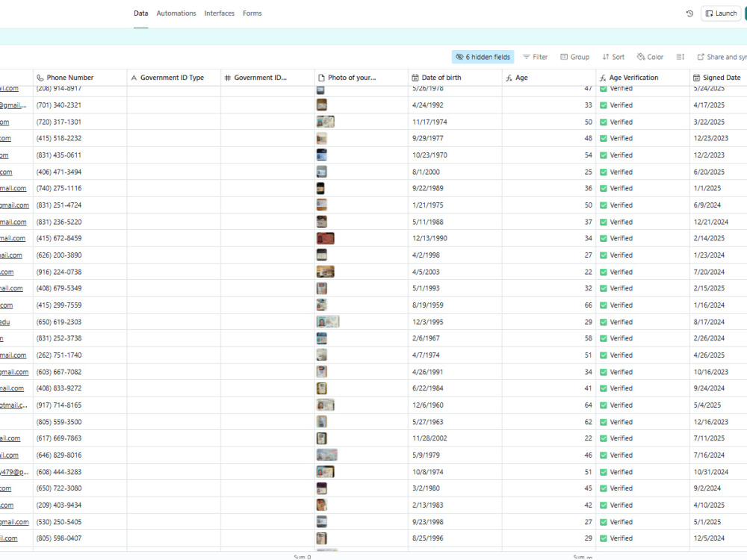Image resolution: width=747 pixels, height=560 pixels.
Task: Open the email link ending otmail.c...
Action: click(13, 405)
